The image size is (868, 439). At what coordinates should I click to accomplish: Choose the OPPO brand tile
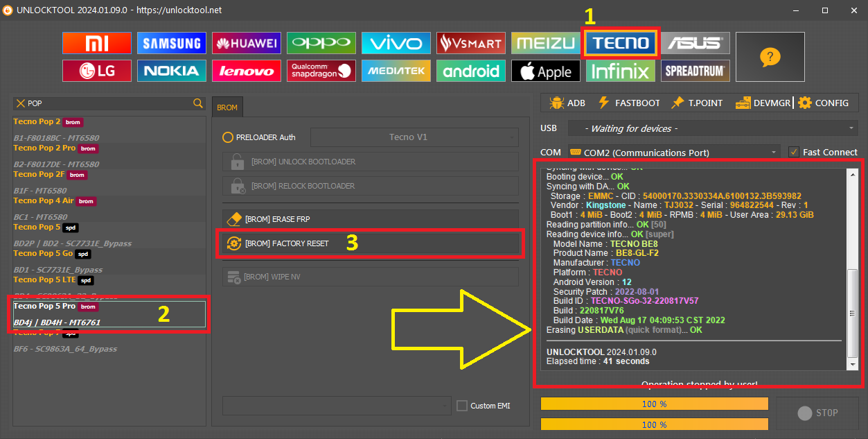click(x=321, y=43)
